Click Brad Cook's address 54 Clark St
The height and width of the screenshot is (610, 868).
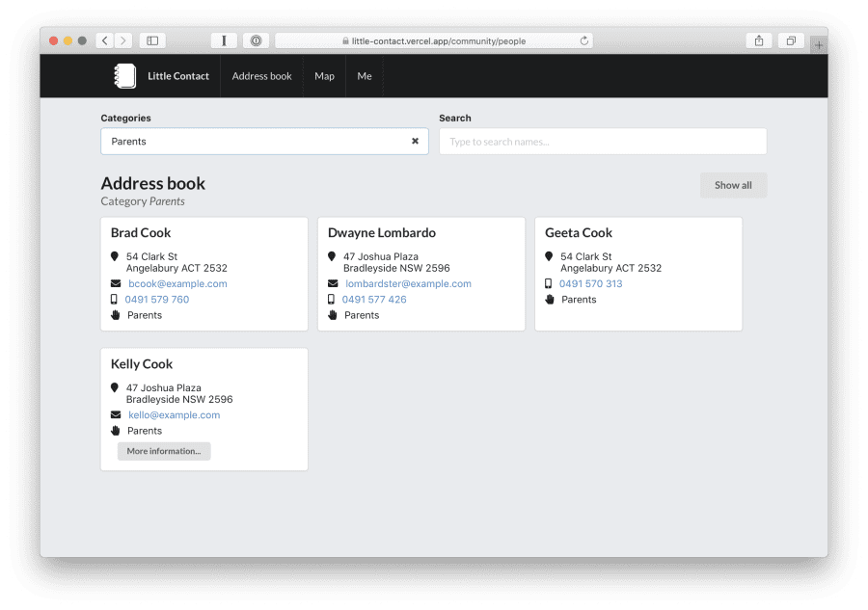point(176,262)
